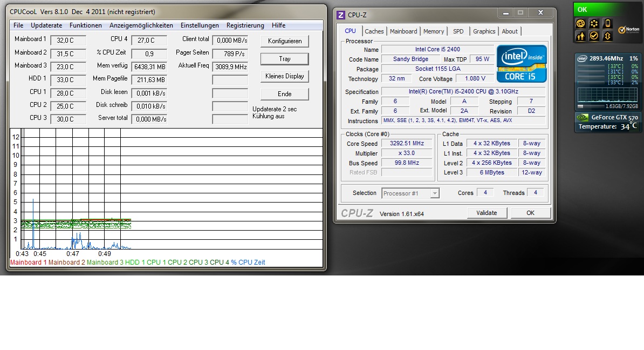Image resolution: width=644 pixels, height=350 pixels.
Task: Switch to the About tab in CPU-Z
Action: (x=510, y=31)
